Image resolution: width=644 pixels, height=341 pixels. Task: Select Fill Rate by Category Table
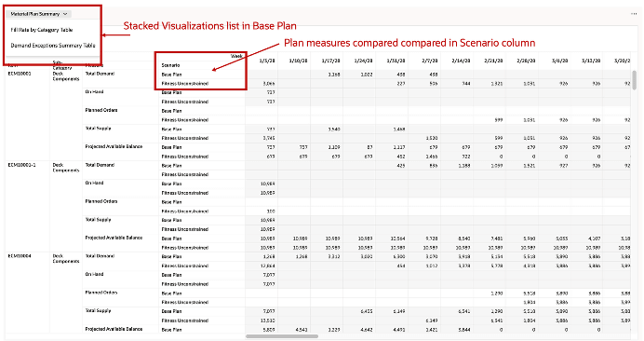tap(42, 30)
